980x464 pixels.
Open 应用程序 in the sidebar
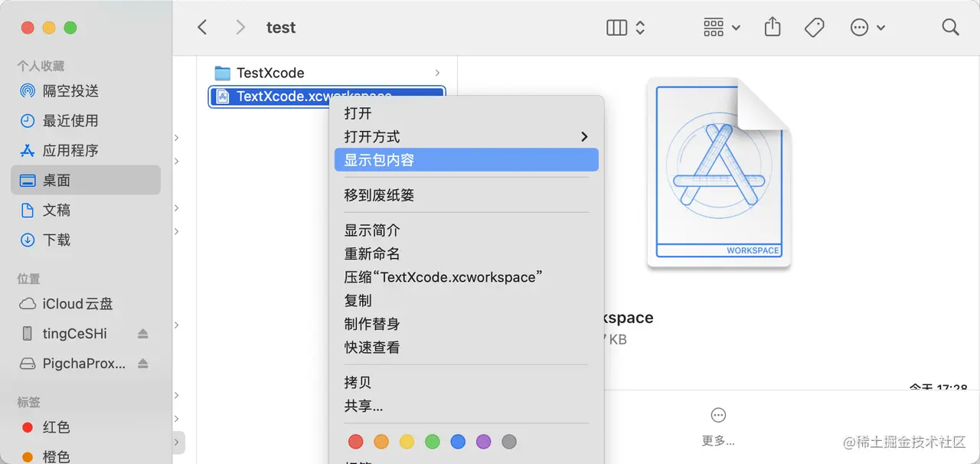86,151
